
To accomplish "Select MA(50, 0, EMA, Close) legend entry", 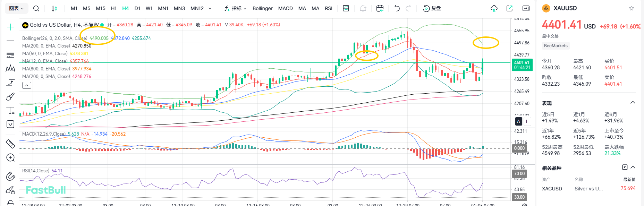I will pyautogui.click(x=45, y=53).
